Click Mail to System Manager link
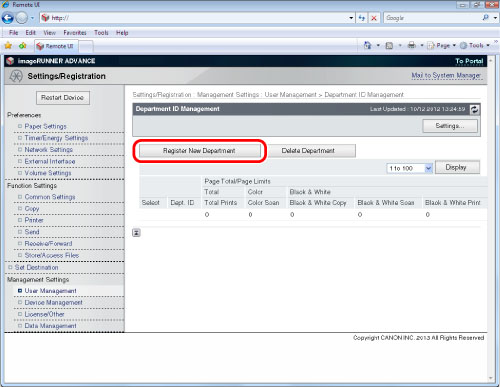The height and width of the screenshot is (387, 500). [446, 76]
